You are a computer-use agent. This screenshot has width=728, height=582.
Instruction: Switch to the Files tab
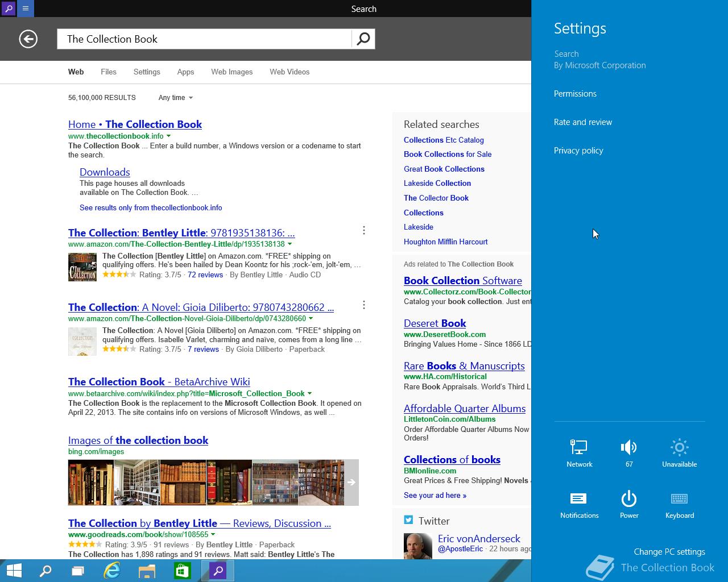pos(109,72)
